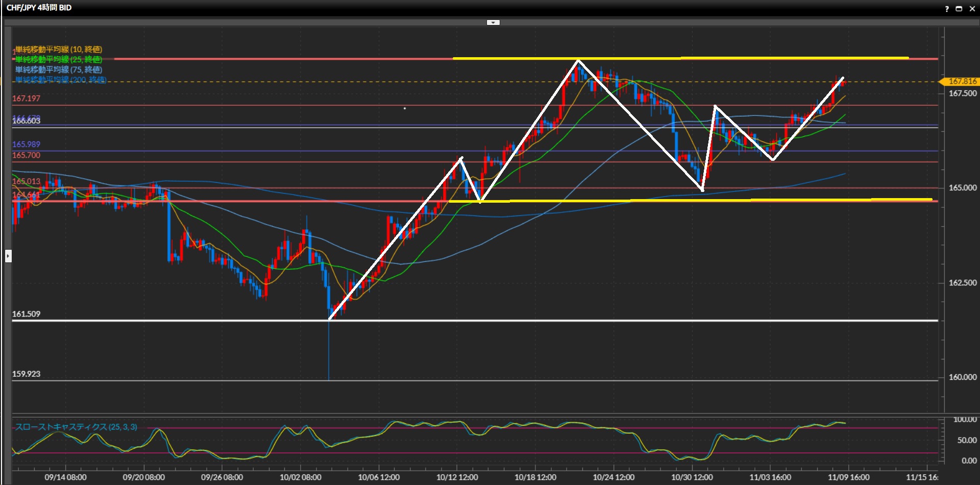The image size is (980, 485).
Task: Click the orange 167.816 current price tag
Action: [x=961, y=82]
